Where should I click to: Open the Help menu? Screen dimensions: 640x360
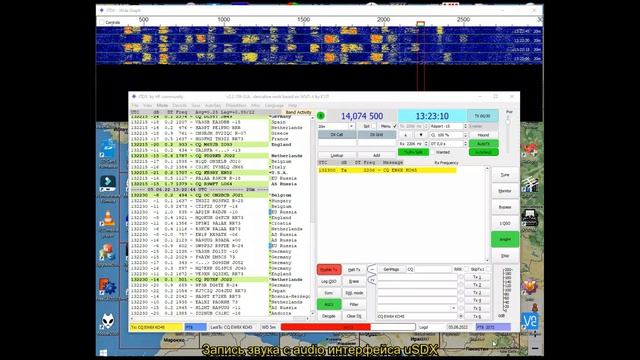tap(293, 105)
